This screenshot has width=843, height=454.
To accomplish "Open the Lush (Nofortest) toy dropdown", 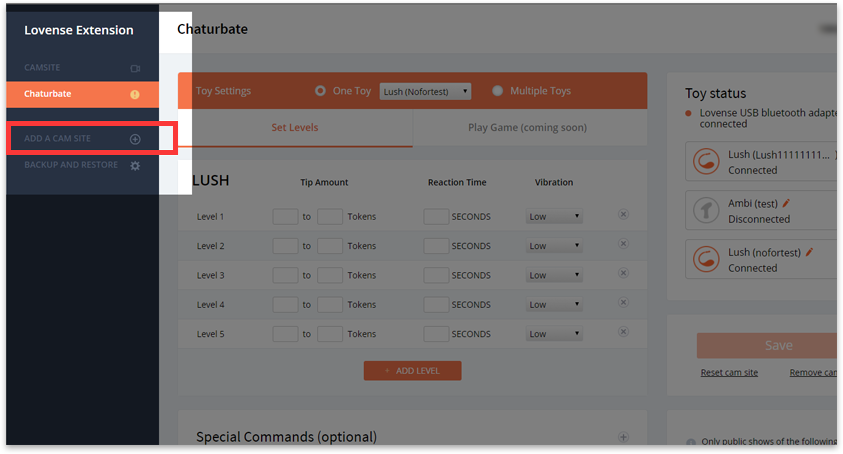I will [425, 91].
